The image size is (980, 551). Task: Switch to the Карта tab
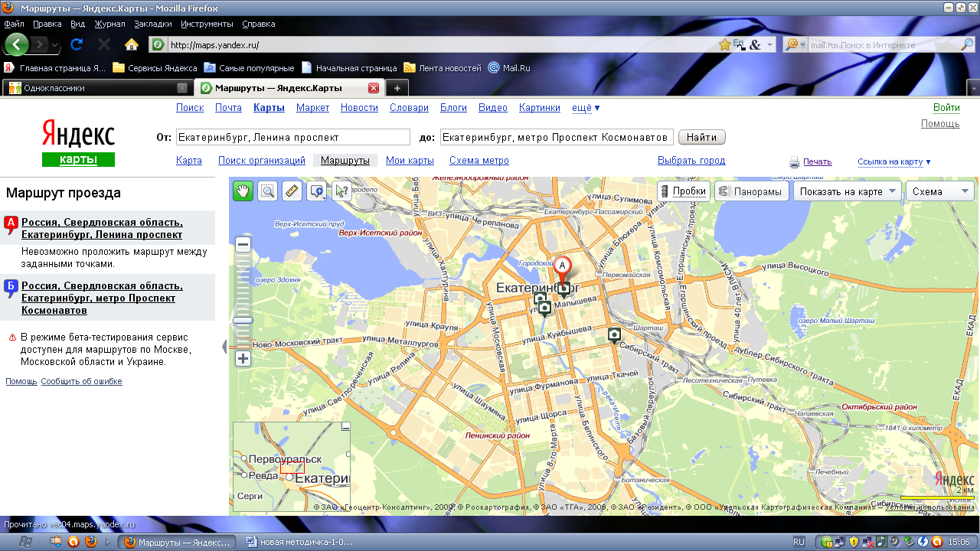click(189, 161)
